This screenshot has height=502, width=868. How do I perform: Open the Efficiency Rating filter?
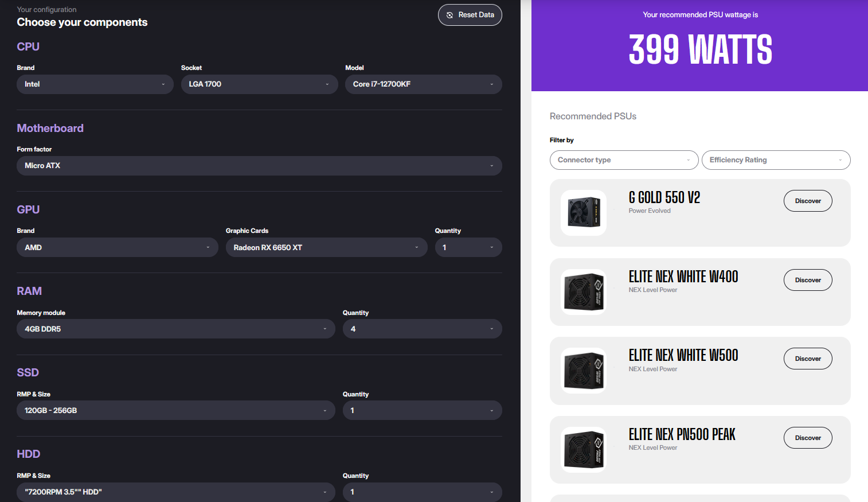point(776,160)
